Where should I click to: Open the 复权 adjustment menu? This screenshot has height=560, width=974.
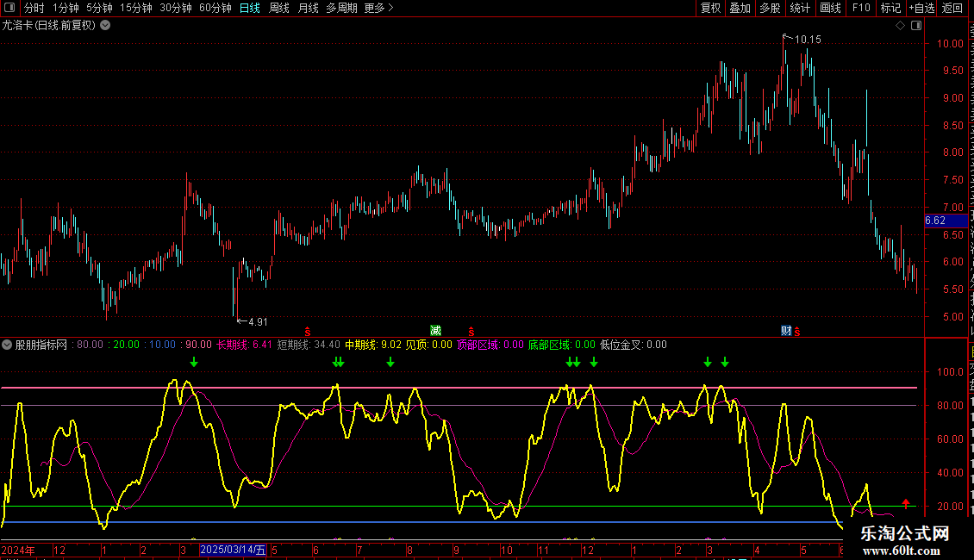(x=710, y=8)
